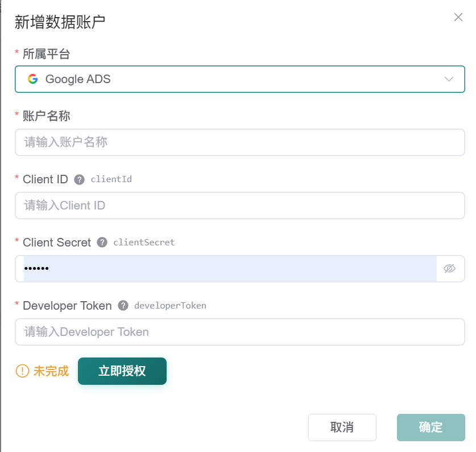This screenshot has height=452, width=476.
Task: Click the 账户名称 field label
Action: coord(47,116)
